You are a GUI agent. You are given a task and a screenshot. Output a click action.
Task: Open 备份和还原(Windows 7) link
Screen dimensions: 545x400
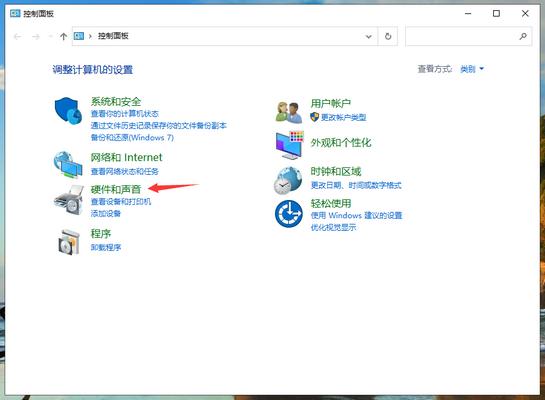(x=132, y=137)
